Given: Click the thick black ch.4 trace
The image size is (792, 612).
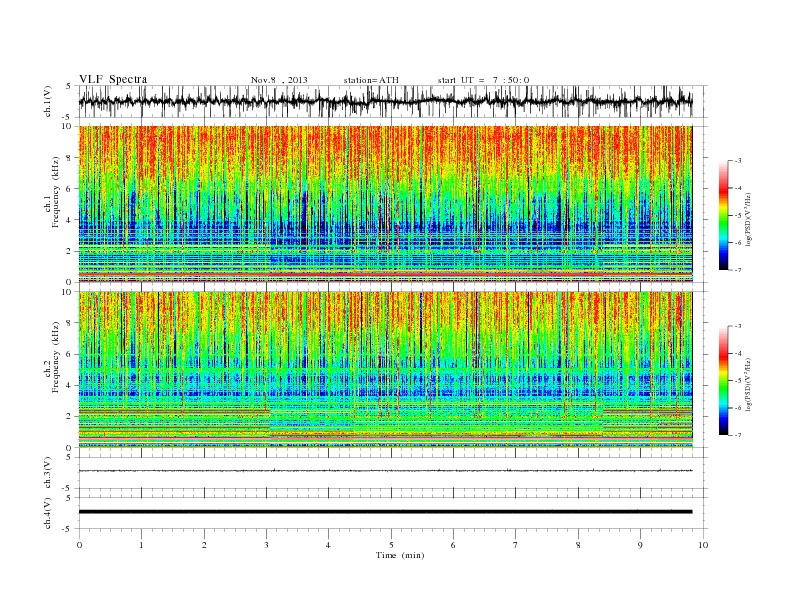Looking at the screenshot, I should pyautogui.click(x=385, y=512).
